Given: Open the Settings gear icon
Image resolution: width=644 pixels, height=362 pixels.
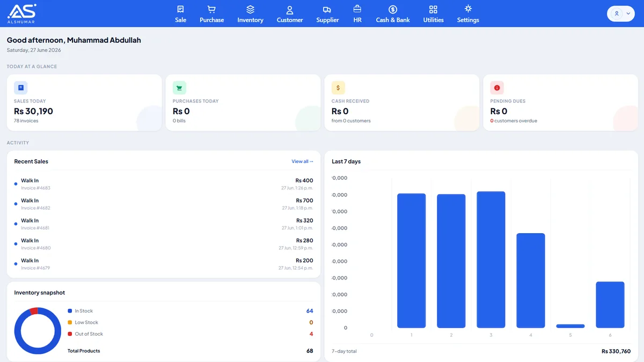Looking at the screenshot, I should (x=468, y=9).
